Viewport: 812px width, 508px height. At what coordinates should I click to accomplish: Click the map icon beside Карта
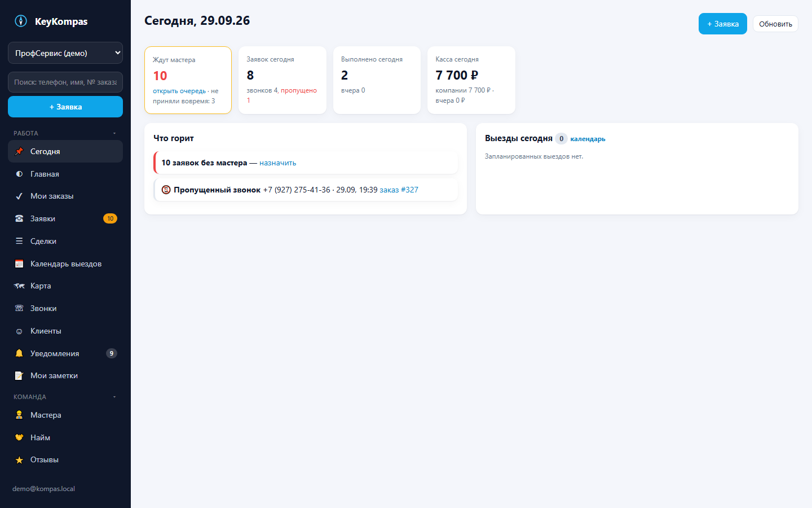(19, 286)
